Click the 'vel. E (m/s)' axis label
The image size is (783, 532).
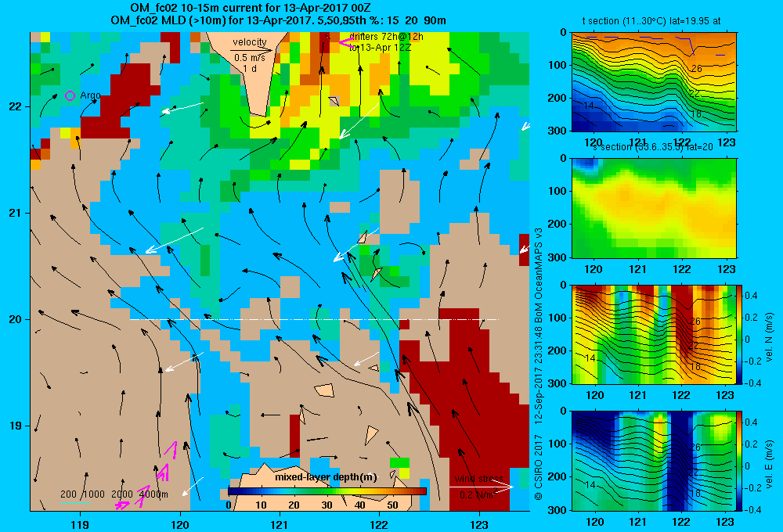point(769,464)
